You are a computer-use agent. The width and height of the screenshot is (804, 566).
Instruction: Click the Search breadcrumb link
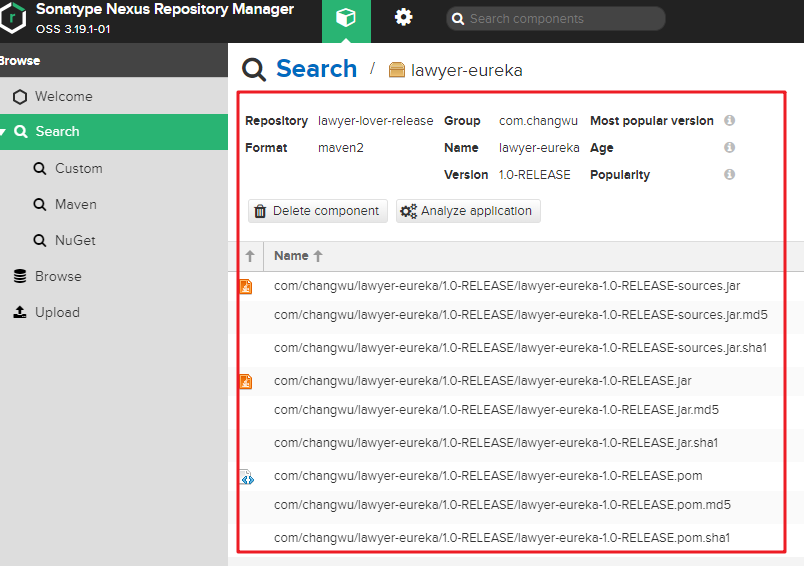tap(316, 69)
